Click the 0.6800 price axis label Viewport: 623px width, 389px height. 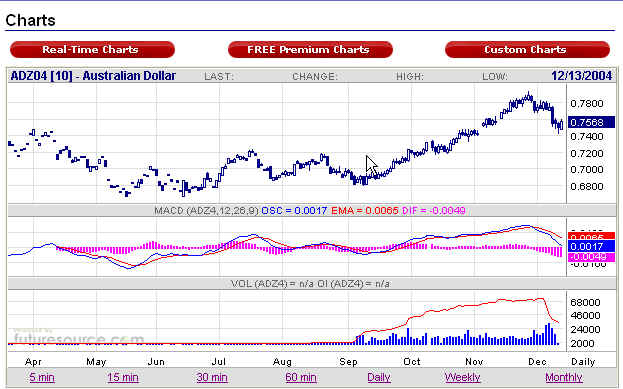587,186
